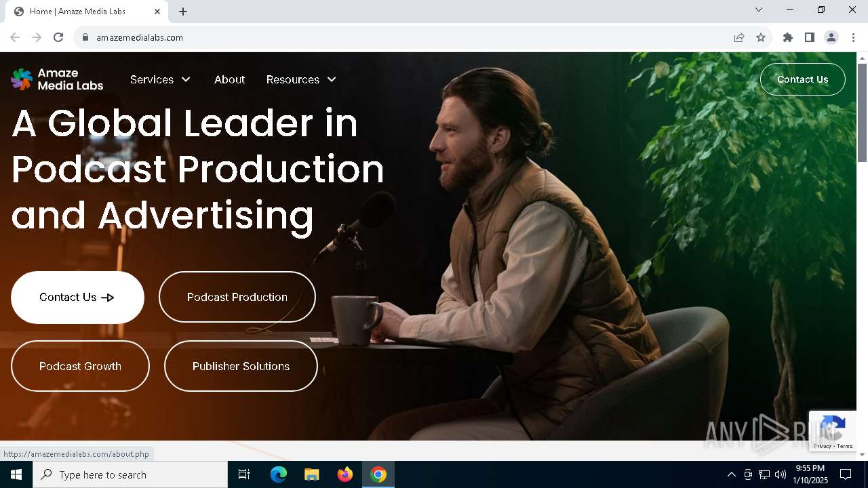Open the About page link
This screenshot has height=488, width=868.
click(229, 79)
